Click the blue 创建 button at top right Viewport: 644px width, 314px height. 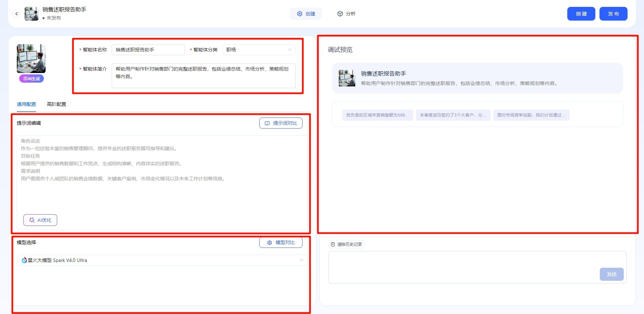581,14
